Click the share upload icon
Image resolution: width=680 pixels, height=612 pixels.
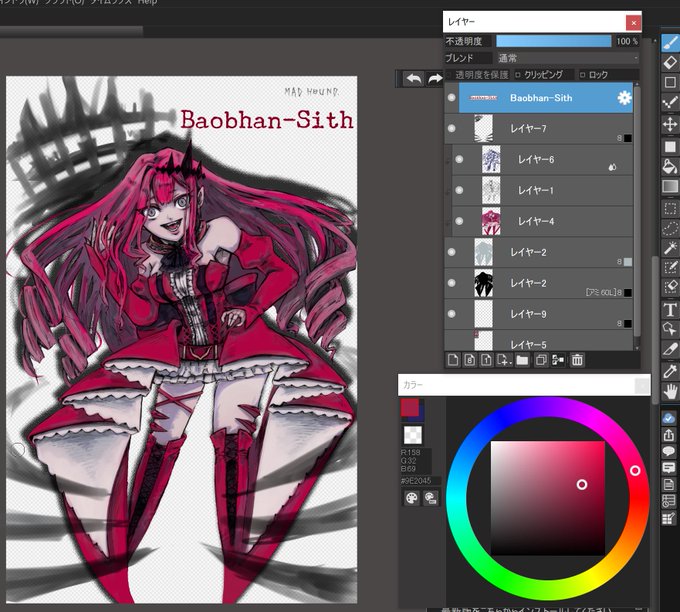pos(669,435)
